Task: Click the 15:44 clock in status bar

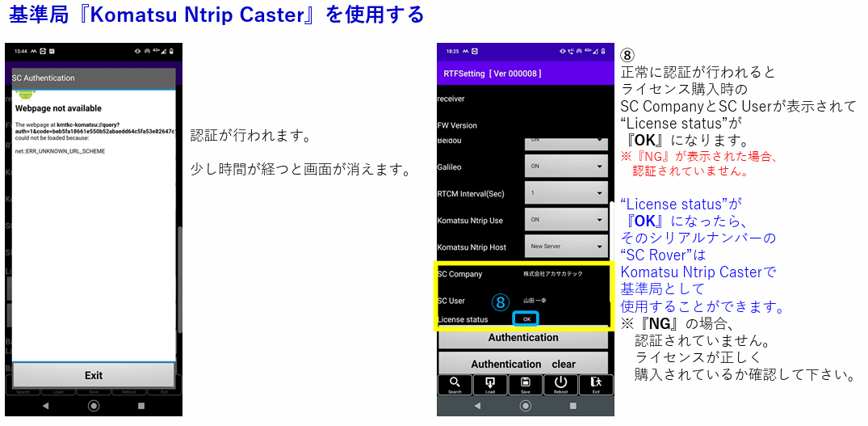Action: pos(21,51)
